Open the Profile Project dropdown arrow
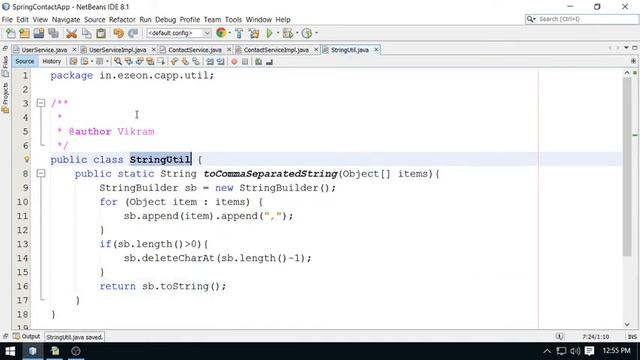 click(316, 33)
